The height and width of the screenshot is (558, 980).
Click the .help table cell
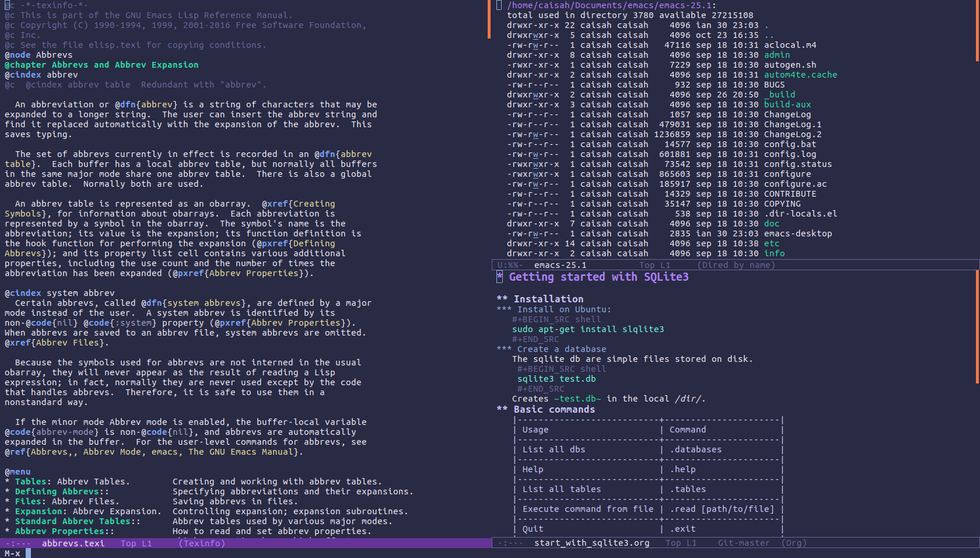[x=682, y=469]
